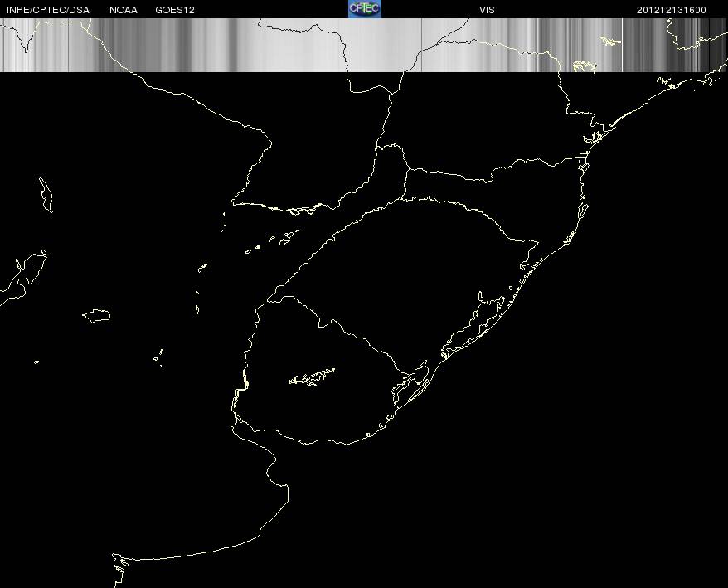The image size is (728, 588).
Task: Click the 201212131600 timestamp text
Action: pos(672,10)
